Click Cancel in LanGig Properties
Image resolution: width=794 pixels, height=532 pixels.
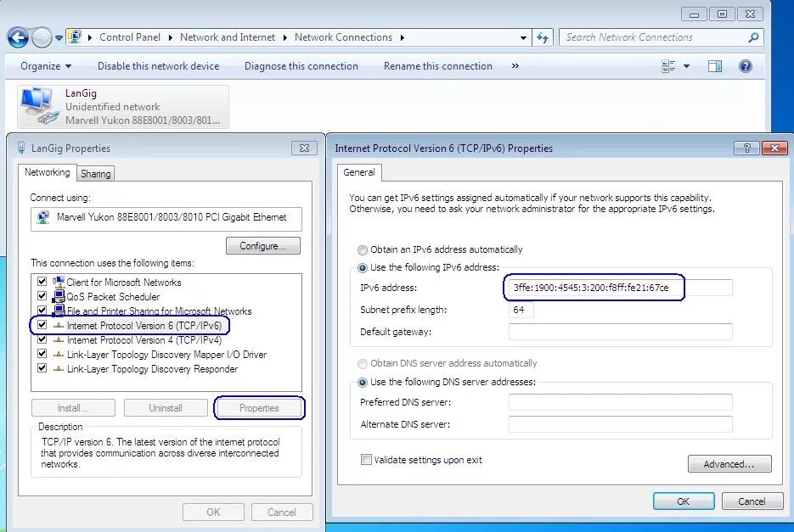[282, 512]
